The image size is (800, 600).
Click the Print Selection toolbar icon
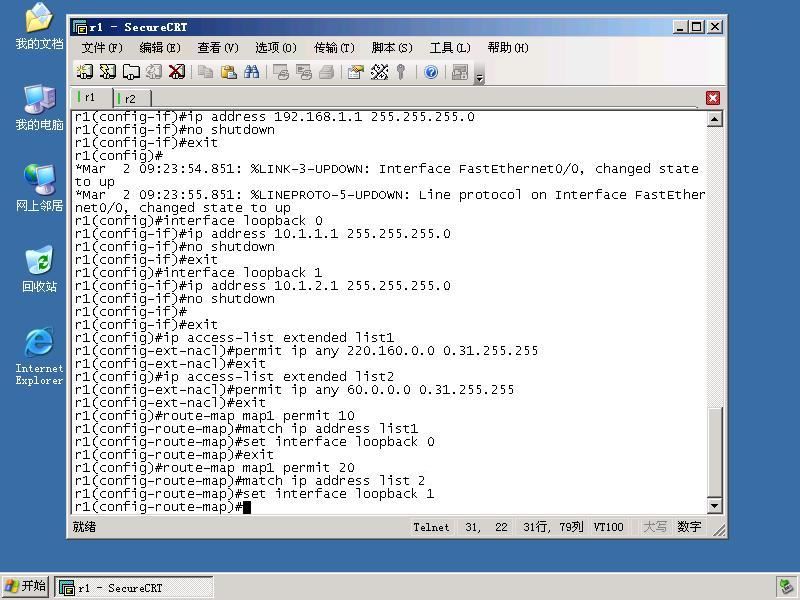[x=304, y=72]
